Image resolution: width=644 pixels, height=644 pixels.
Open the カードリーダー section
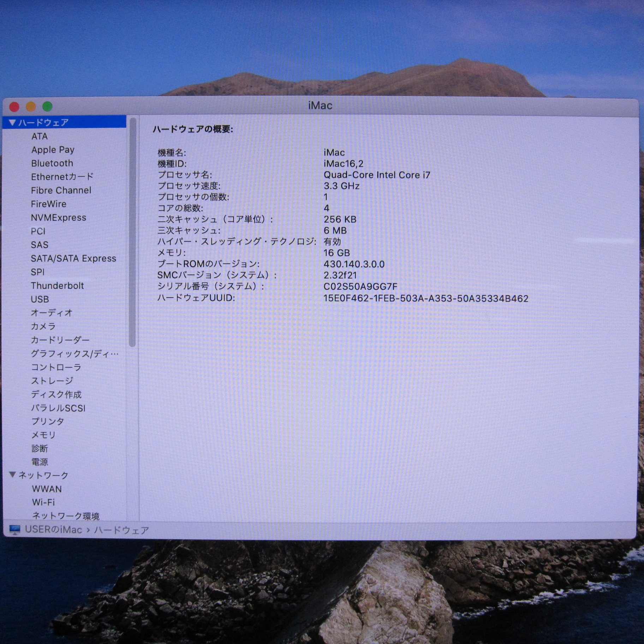(x=60, y=340)
